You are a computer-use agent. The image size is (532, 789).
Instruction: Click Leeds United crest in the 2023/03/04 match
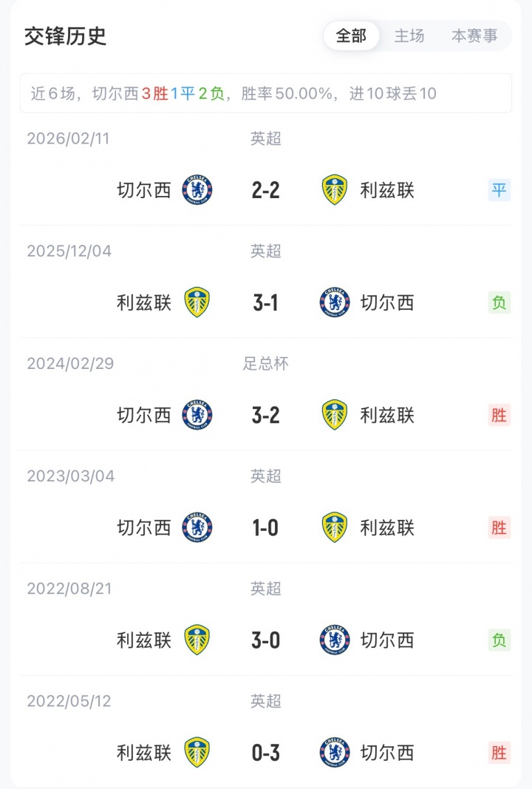coord(335,527)
